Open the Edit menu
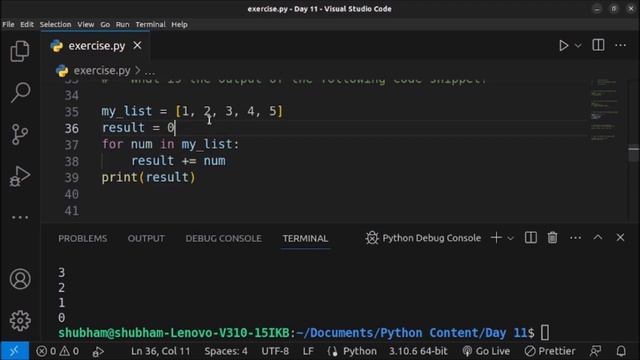640x360 pixels. tap(27, 24)
